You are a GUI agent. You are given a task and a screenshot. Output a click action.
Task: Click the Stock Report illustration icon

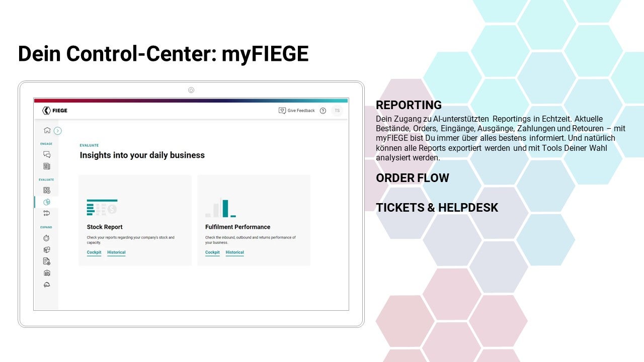coord(102,208)
